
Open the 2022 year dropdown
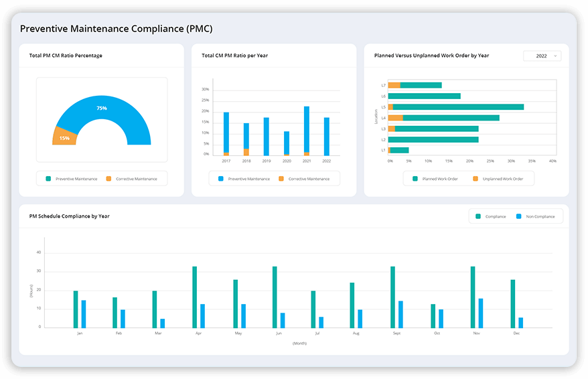(x=542, y=56)
